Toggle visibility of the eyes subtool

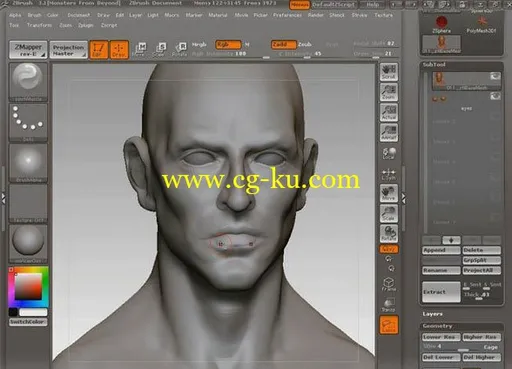(495, 97)
